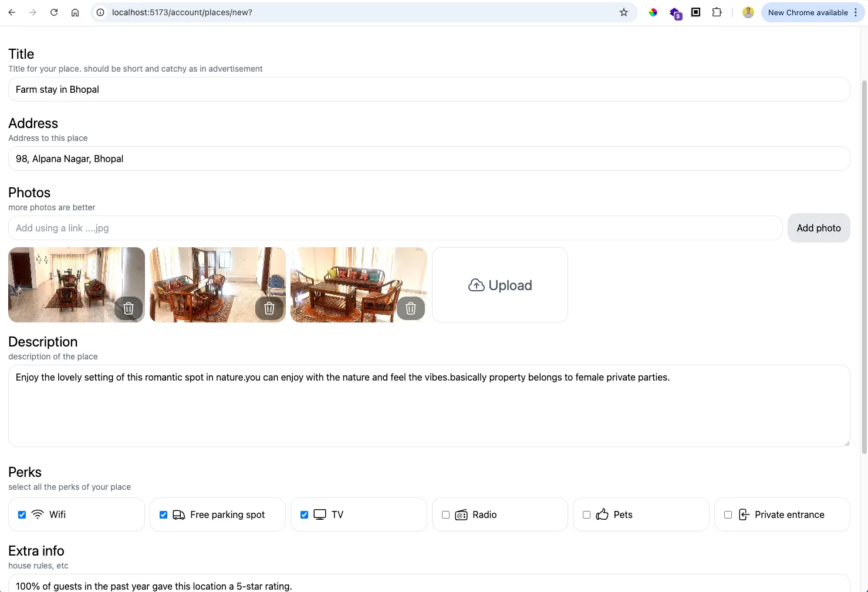Image resolution: width=868 pixels, height=592 pixels.
Task: Click the photo link input field
Action: [395, 228]
